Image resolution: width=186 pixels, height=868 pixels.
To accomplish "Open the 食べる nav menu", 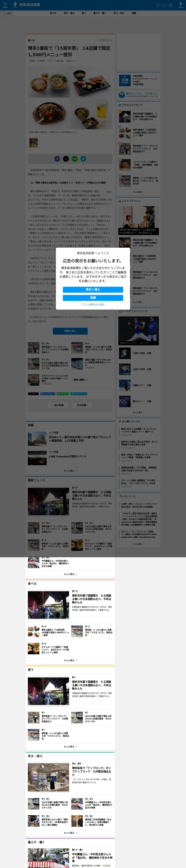I will [53, 13].
